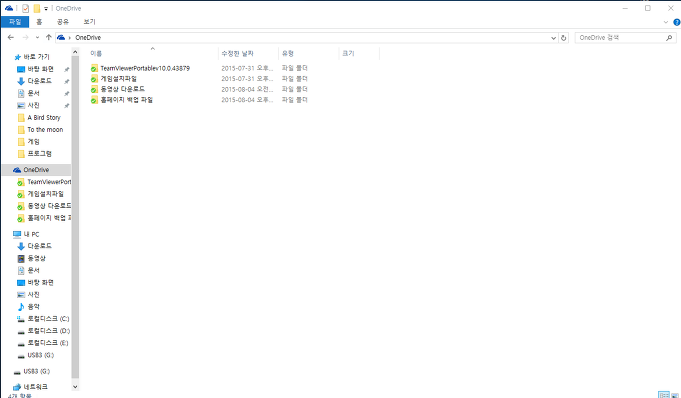Open pinned 바탕 화면 under 바로 가기
Image resolution: width=681 pixels, height=398 pixels.
click(x=40, y=69)
